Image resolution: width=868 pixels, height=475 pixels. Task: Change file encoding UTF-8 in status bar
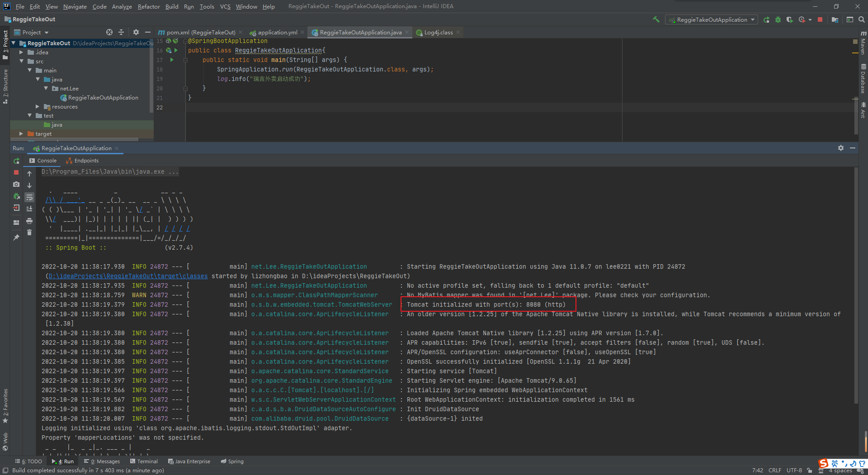point(794,470)
